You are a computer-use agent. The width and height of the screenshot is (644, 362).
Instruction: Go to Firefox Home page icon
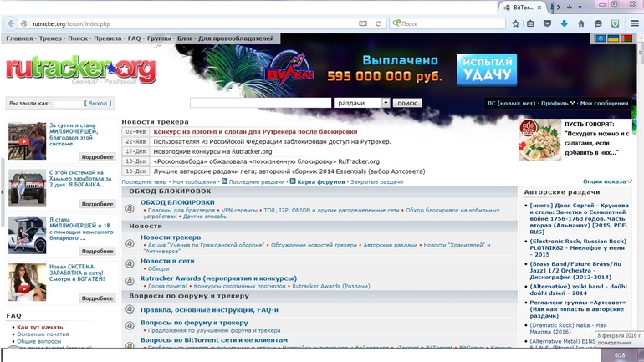click(x=581, y=23)
